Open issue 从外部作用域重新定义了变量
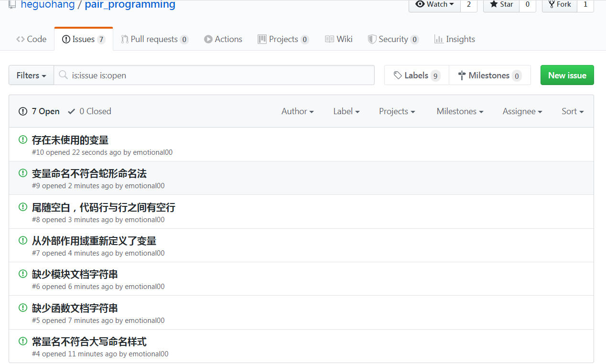The height and width of the screenshot is (364, 606). (x=94, y=241)
